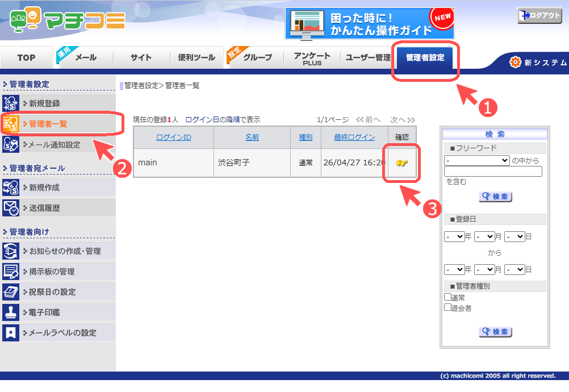Click the free word search text field
This screenshot has height=392, width=569.
pyautogui.click(x=493, y=172)
